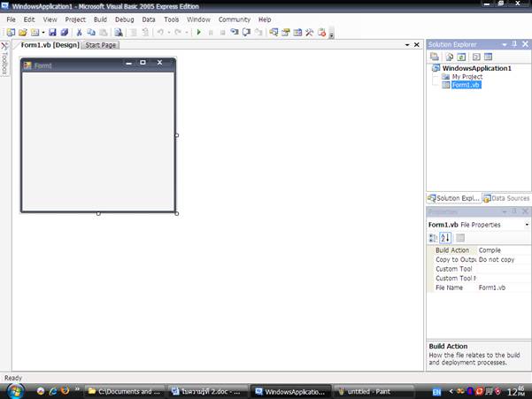This screenshot has width=532, height=399.
Task: Open the Add New Item dropdown arrow
Action: coord(43,33)
